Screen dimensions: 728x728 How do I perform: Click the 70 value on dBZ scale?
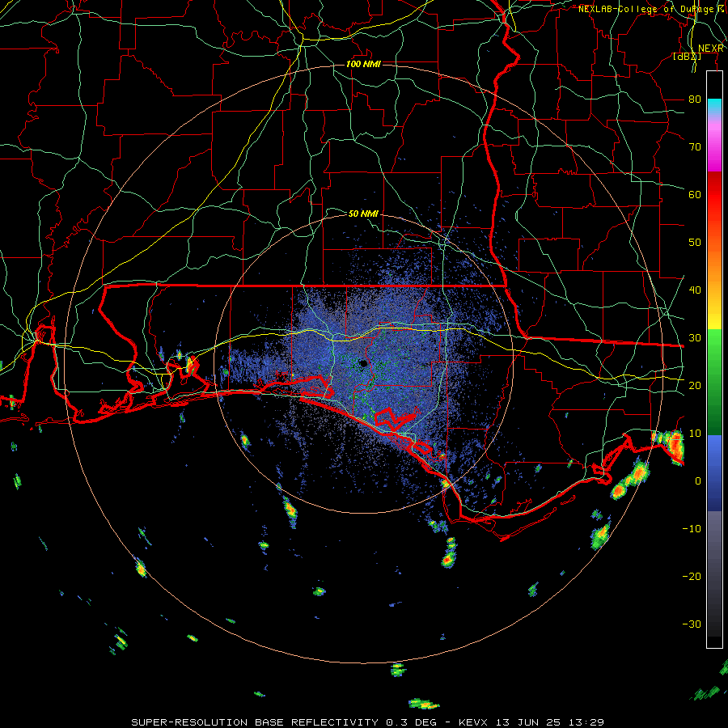tap(695, 146)
